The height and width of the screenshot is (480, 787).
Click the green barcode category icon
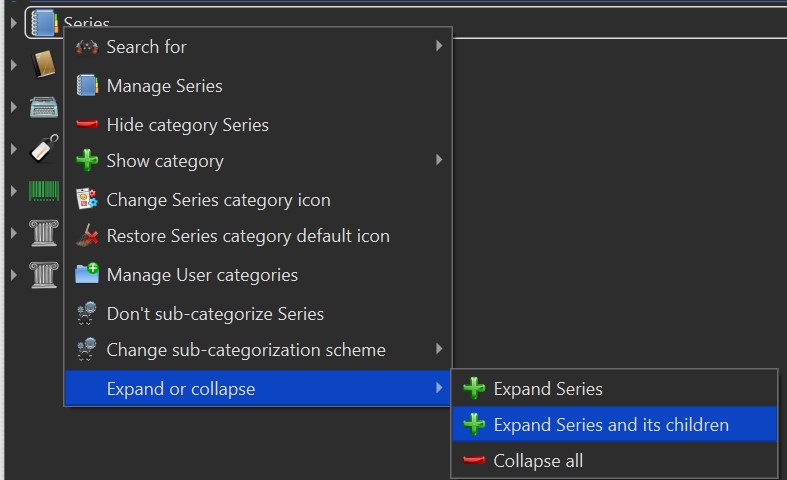[x=43, y=191]
